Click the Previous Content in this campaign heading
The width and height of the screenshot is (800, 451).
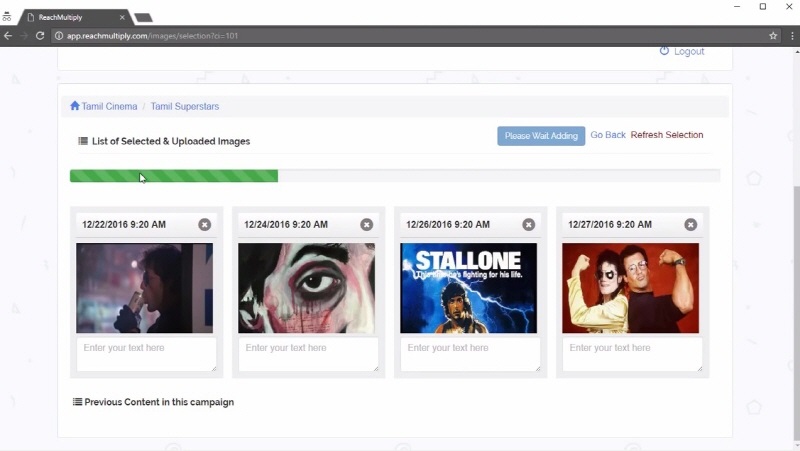(159, 402)
